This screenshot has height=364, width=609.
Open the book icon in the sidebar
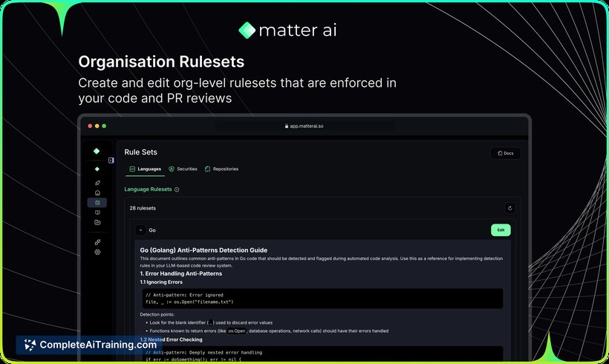(97, 212)
